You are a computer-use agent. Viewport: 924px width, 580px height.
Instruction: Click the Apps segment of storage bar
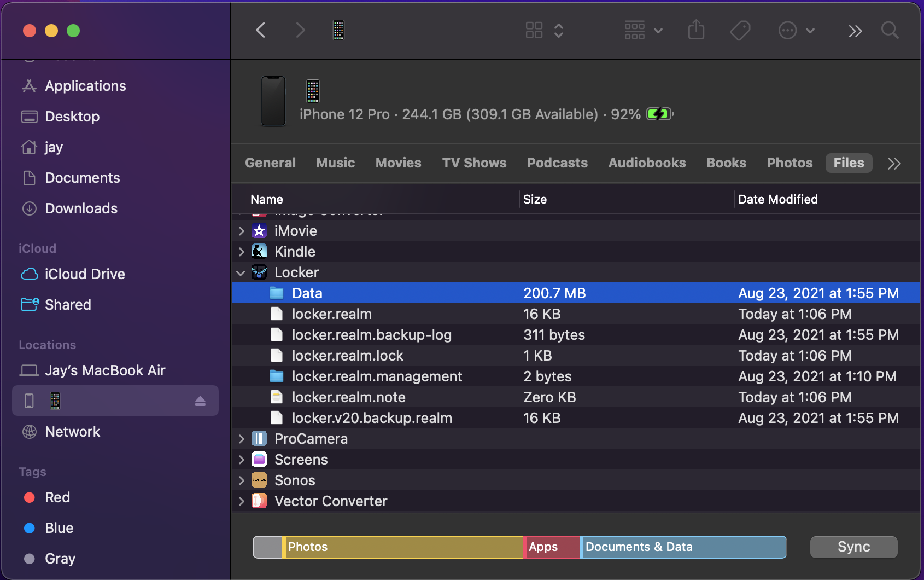click(552, 547)
